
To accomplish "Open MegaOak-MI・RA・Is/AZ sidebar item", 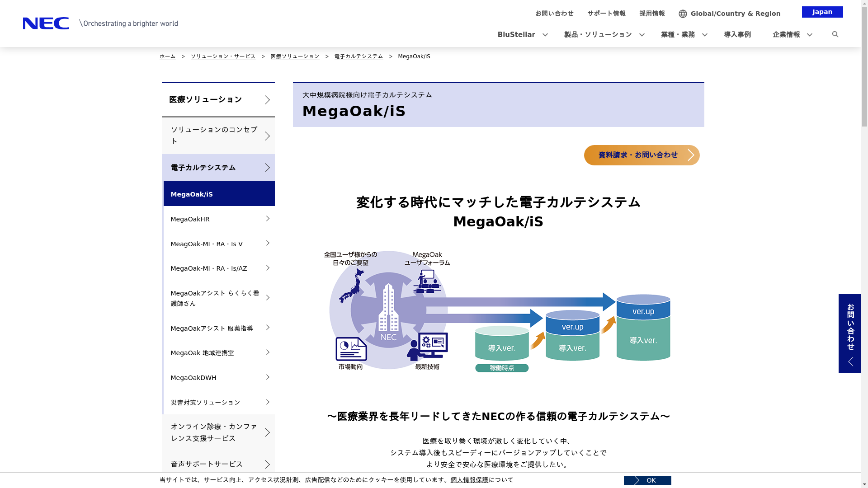I will coord(219,268).
